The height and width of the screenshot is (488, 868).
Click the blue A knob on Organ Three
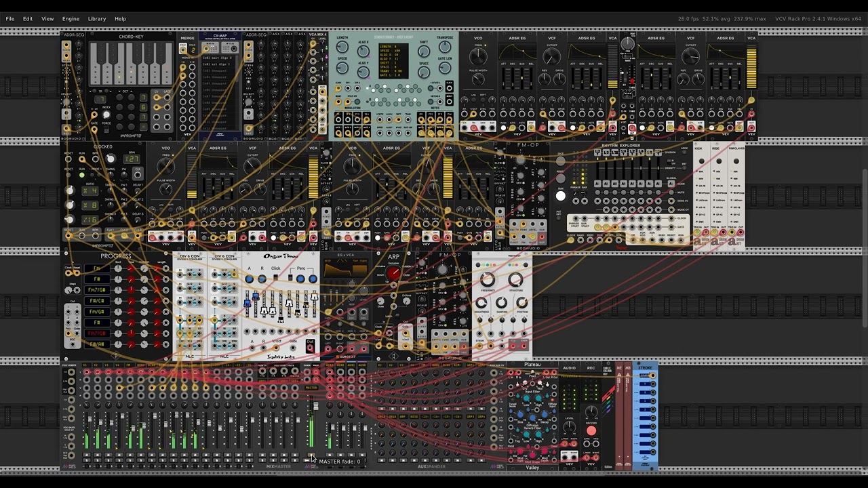pos(250,278)
